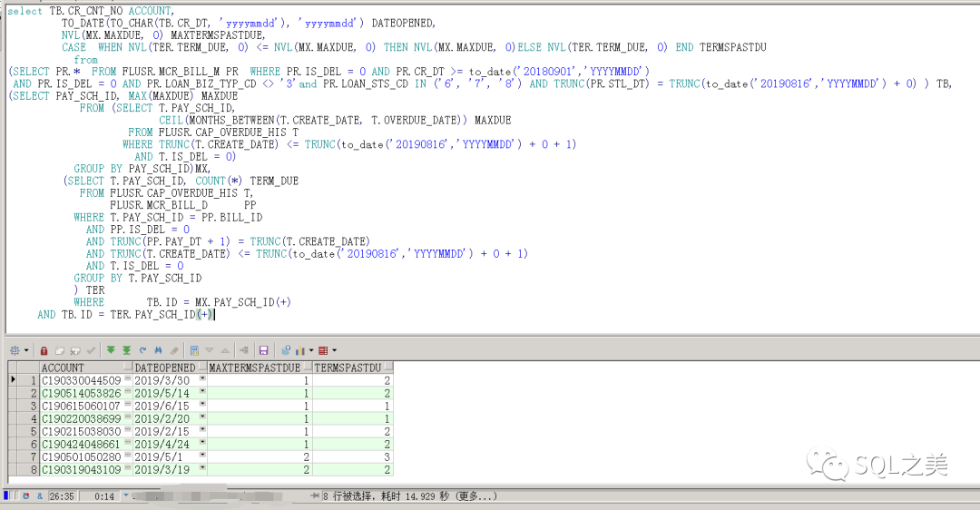This screenshot has height=510, width=980.
Task: Open date picker for 2019/2/20
Action: coord(202,417)
